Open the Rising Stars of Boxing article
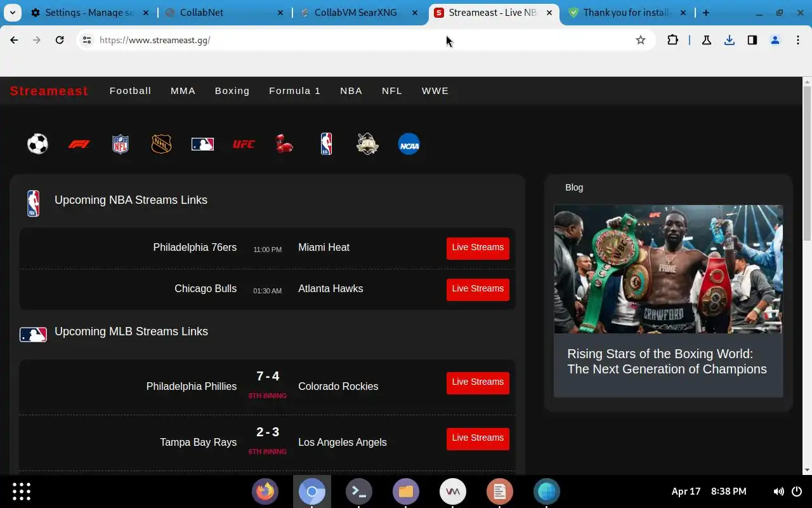The width and height of the screenshot is (812, 508). tap(667, 361)
